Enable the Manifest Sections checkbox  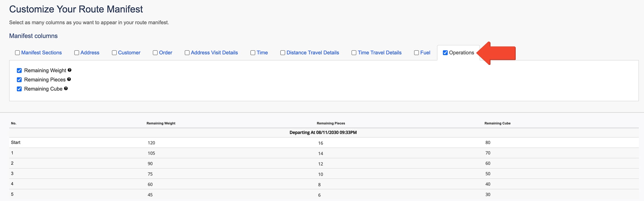(18, 53)
